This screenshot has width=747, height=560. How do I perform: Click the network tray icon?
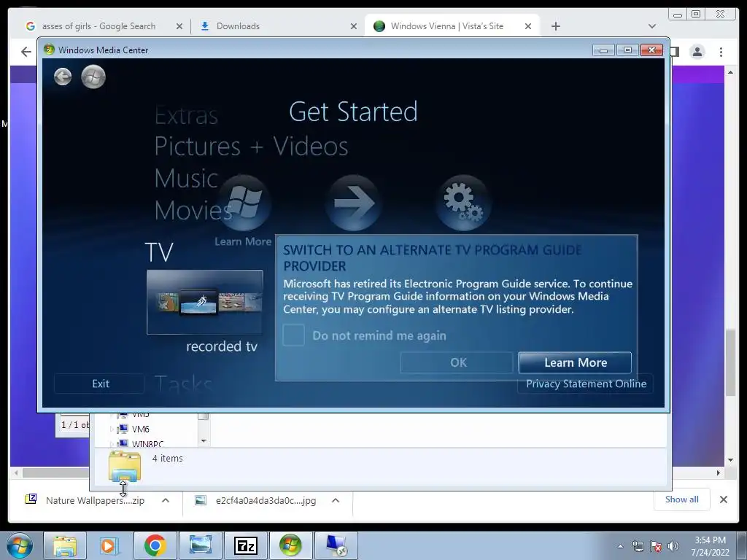coord(638,546)
